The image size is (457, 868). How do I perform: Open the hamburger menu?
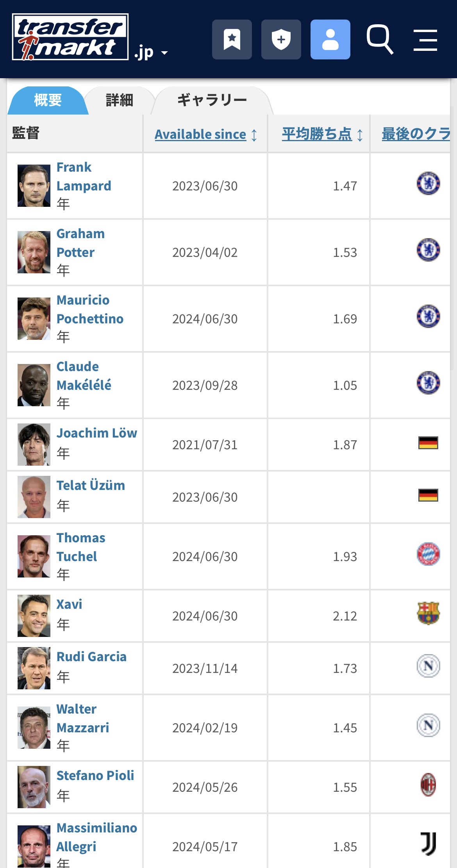(x=425, y=40)
